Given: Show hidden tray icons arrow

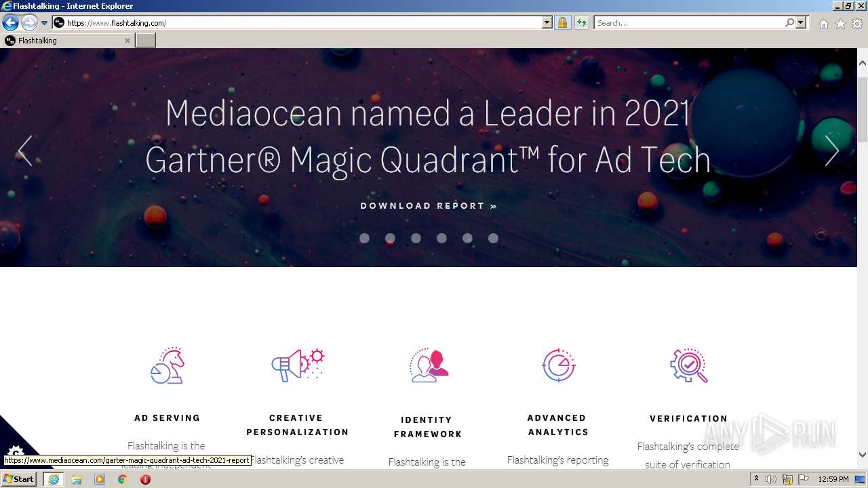Looking at the screenshot, I should point(756,479).
